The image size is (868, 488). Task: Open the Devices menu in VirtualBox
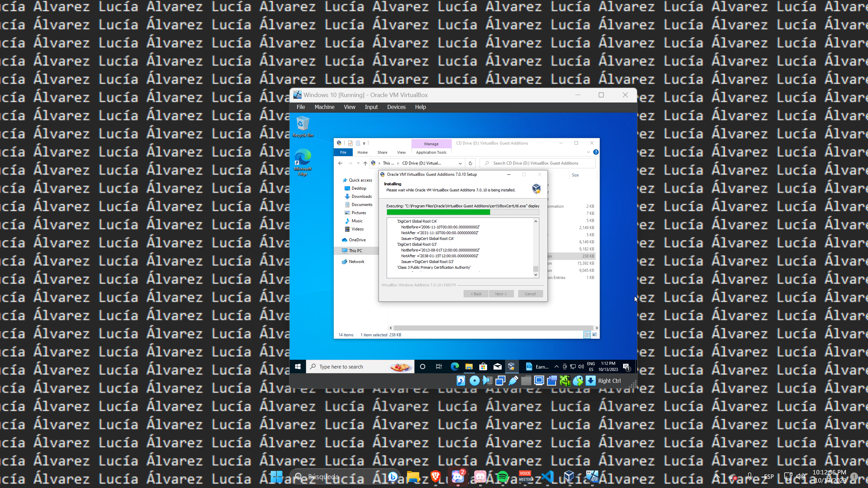point(396,107)
